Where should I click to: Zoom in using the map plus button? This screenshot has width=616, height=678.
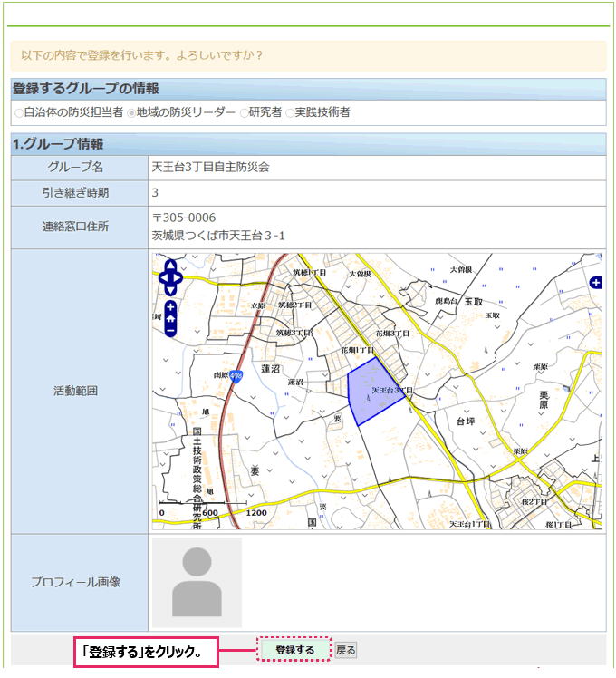(170, 307)
